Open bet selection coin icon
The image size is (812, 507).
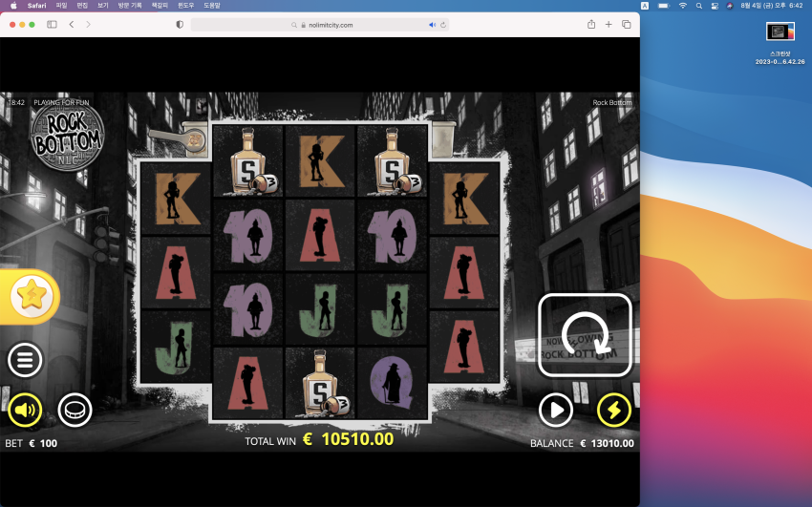click(75, 411)
